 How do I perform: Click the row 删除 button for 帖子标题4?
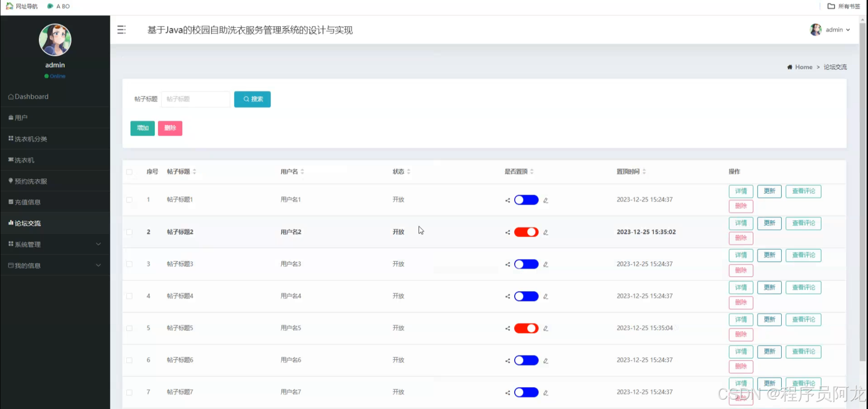[x=741, y=303]
